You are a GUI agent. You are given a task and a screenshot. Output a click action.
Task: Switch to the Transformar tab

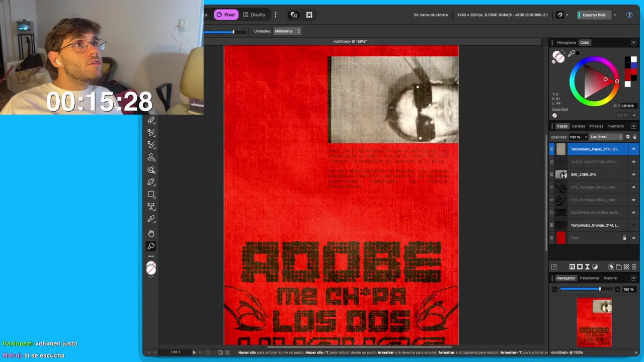[589, 278]
